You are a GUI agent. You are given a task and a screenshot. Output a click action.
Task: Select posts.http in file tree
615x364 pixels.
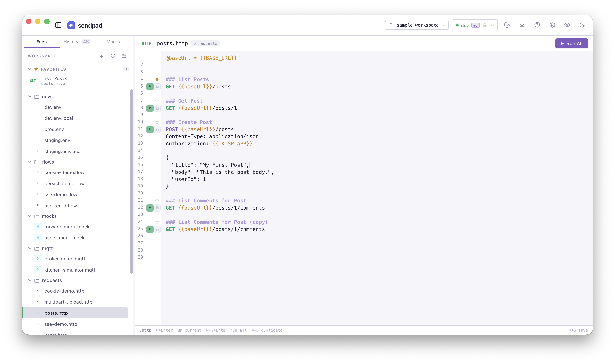[75, 313]
